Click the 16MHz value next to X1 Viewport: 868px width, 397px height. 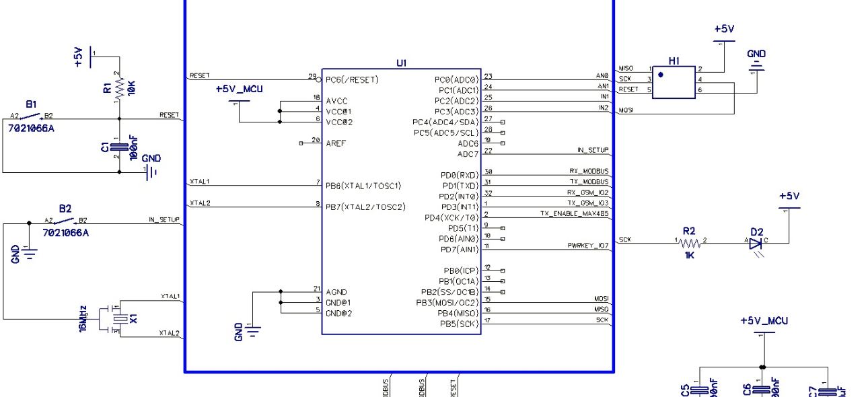[83, 318]
